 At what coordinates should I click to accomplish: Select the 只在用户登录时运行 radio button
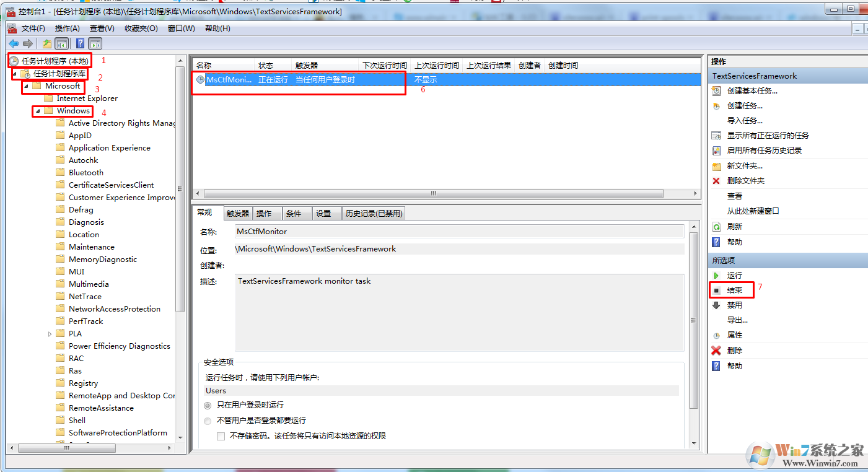[208, 405]
